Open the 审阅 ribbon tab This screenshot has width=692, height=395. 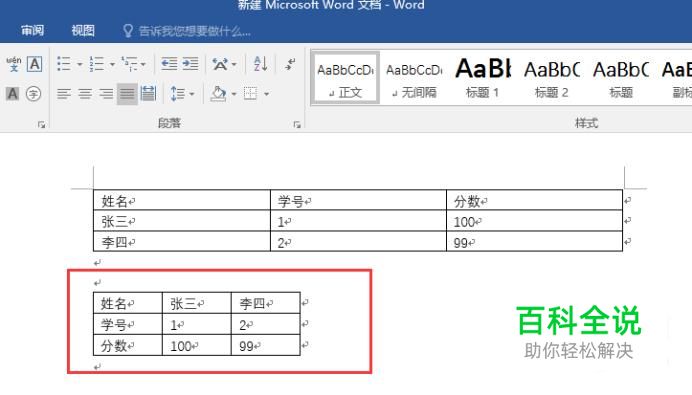pos(32,30)
